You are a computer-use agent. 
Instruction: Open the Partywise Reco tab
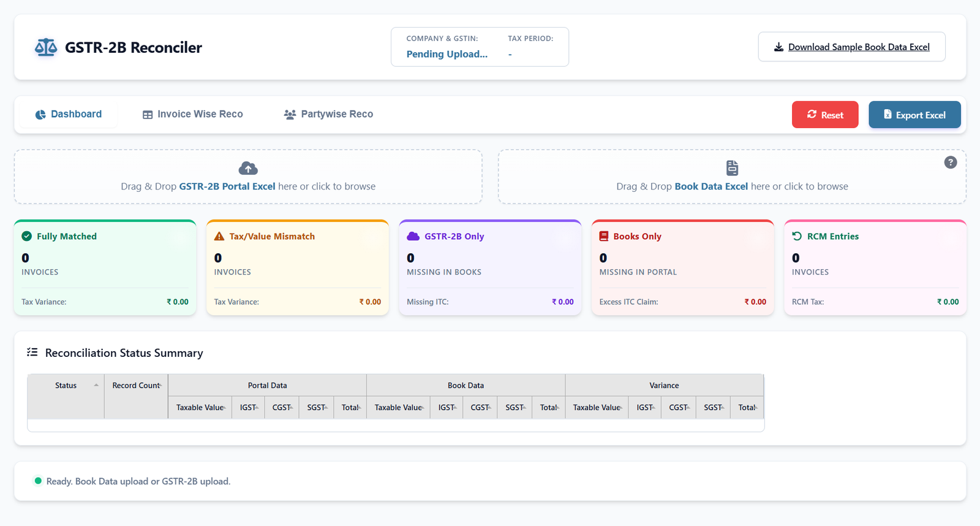[329, 115]
